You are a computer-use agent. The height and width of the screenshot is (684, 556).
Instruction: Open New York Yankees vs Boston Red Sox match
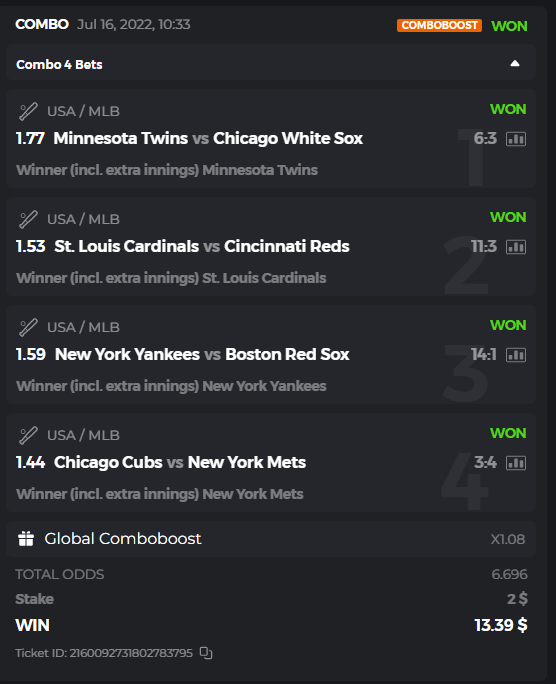point(202,354)
